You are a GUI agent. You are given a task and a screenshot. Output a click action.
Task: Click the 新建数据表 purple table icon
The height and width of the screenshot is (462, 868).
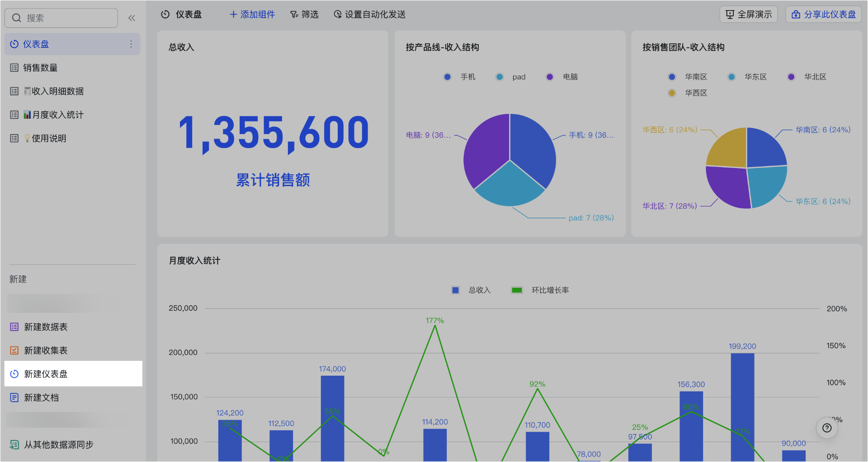click(14, 327)
